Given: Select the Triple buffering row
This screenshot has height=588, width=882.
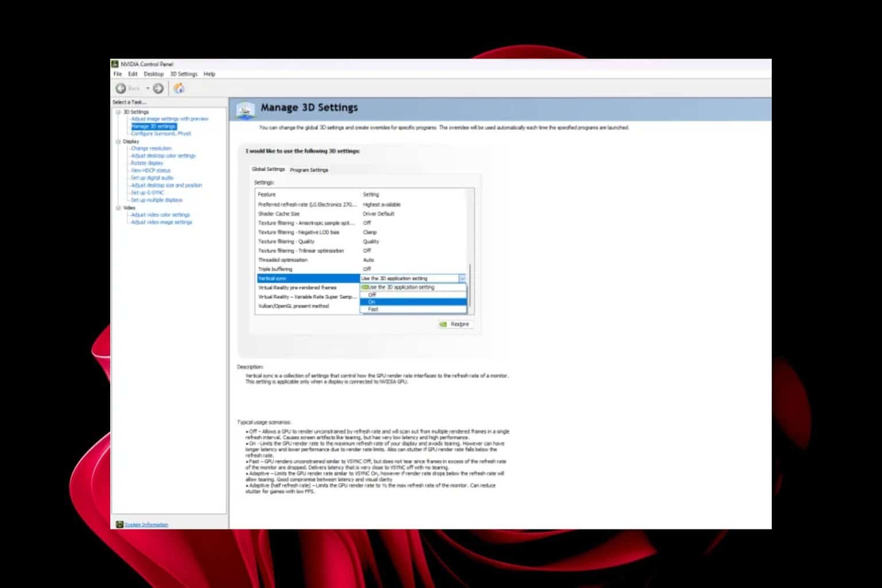Looking at the screenshot, I should pyautogui.click(x=362, y=269).
